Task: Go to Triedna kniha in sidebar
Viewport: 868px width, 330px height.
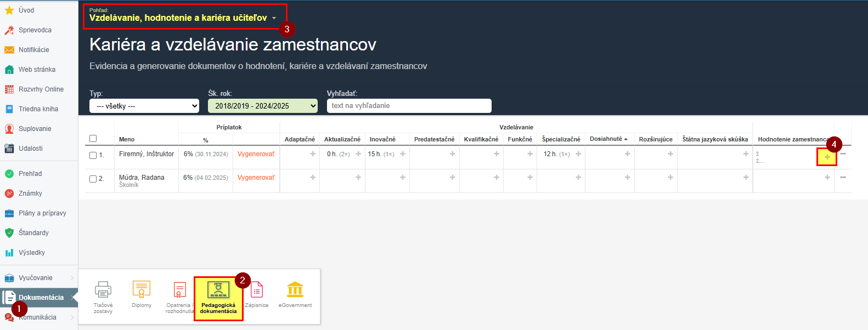Action: click(38, 109)
